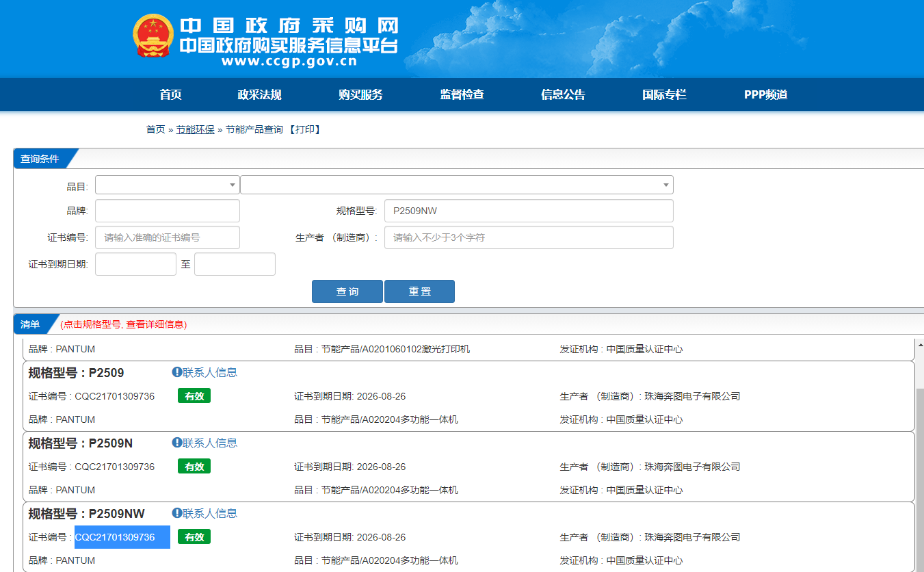Open details for 规格型号 P2509NW
Screen dimensions: 924x572
tap(87, 514)
